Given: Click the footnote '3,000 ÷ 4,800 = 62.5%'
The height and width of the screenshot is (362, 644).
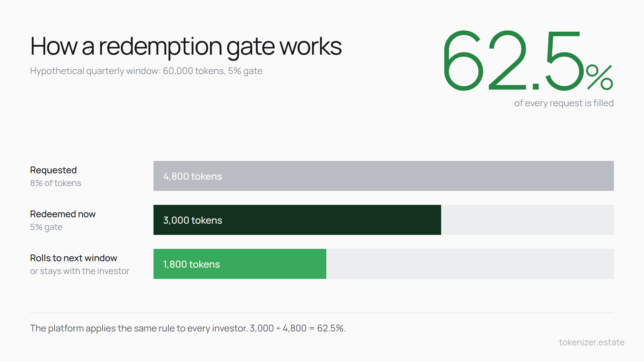Looking at the screenshot, I should [298, 328].
